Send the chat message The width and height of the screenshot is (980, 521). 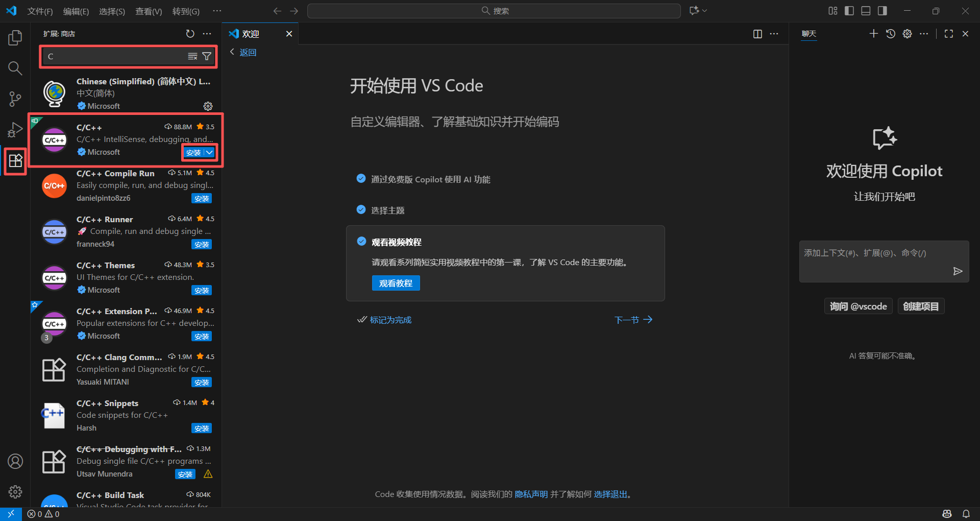(x=958, y=271)
